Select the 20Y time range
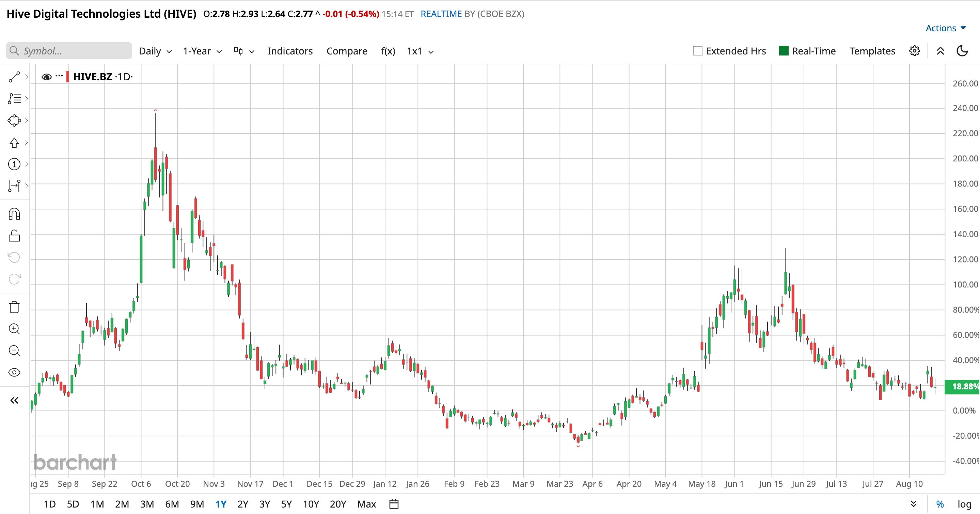This screenshot has width=980, height=514. tap(338, 504)
